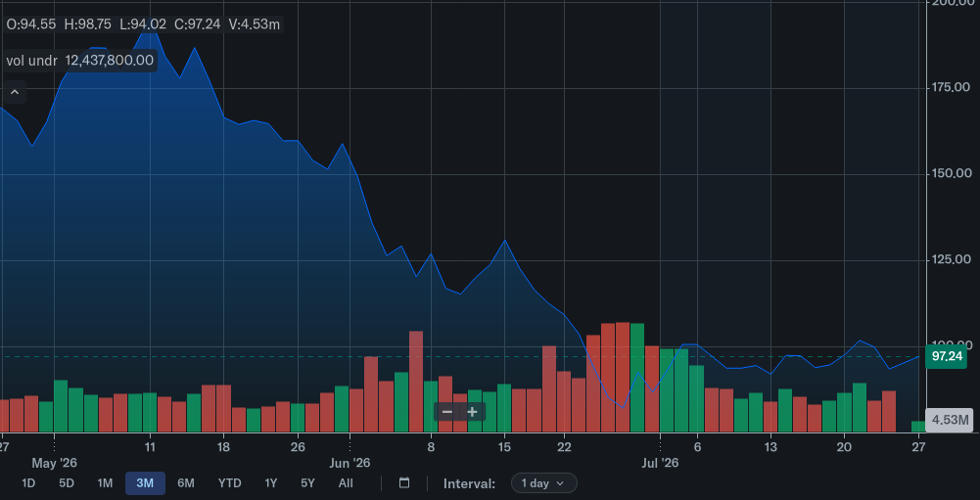Click the Jun '26 date axis label
The width and height of the screenshot is (980, 500).
350,463
